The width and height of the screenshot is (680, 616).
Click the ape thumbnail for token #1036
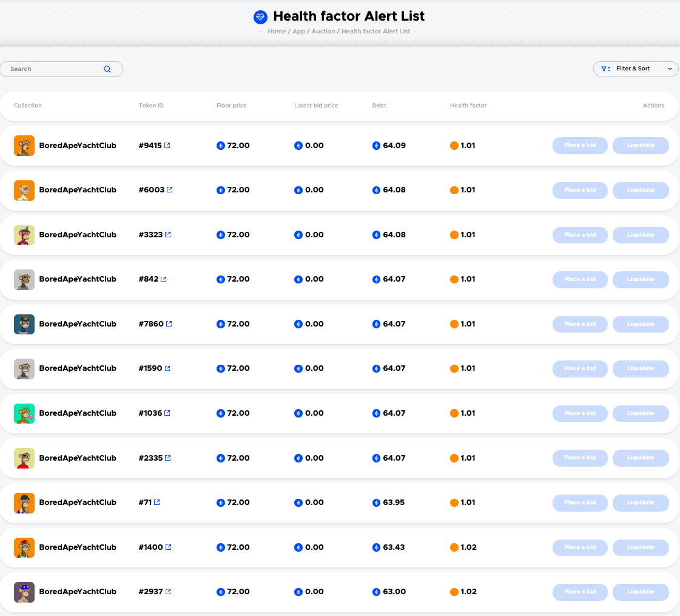[24, 413]
